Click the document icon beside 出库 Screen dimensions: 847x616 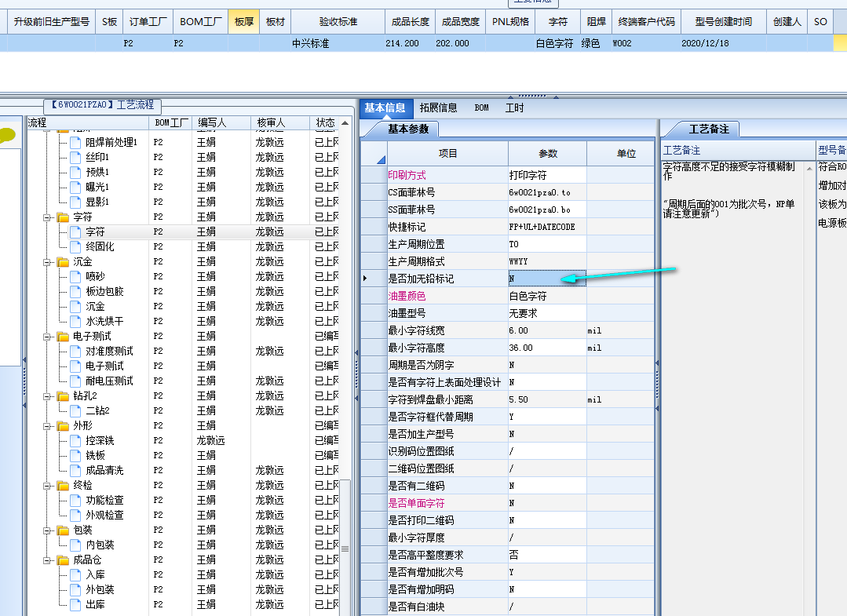pyautogui.click(x=75, y=605)
